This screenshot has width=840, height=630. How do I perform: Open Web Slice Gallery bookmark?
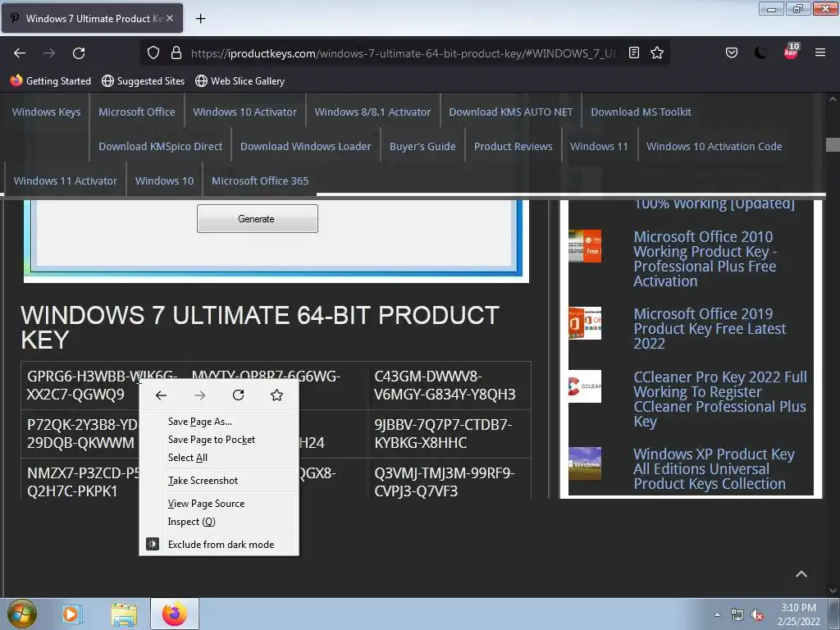coord(240,81)
